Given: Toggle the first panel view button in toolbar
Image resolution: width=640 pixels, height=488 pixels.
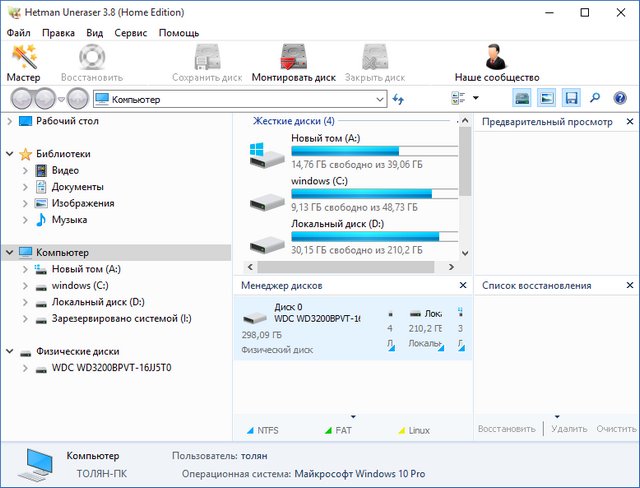Looking at the screenshot, I should [x=523, y=99].
